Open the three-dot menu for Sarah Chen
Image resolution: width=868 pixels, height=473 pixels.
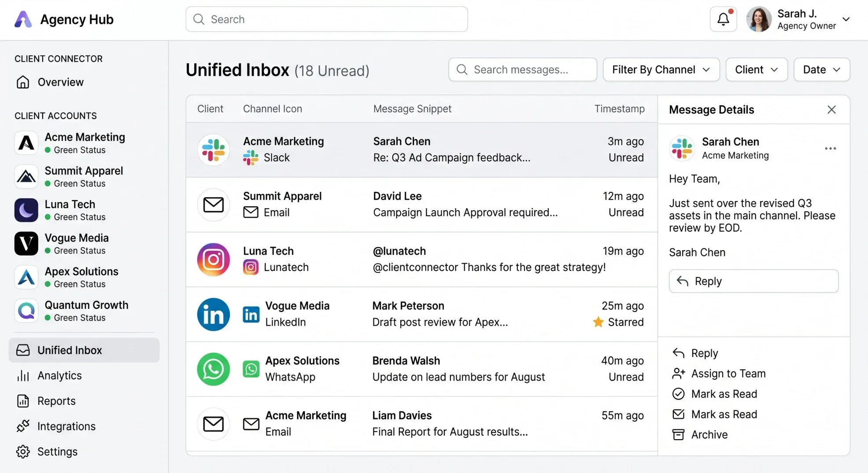830,148
